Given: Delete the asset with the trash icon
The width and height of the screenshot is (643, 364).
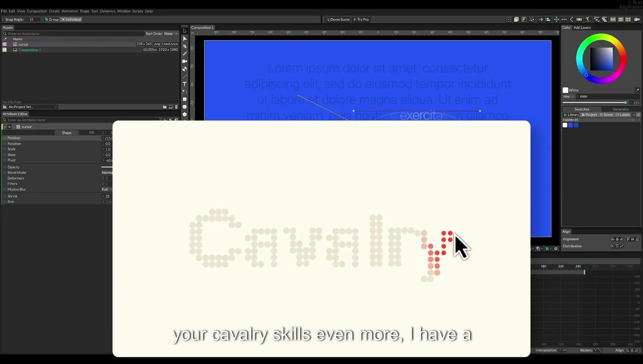Looking at the screenshot, I should pyautogui.click(x=176, y=107).
